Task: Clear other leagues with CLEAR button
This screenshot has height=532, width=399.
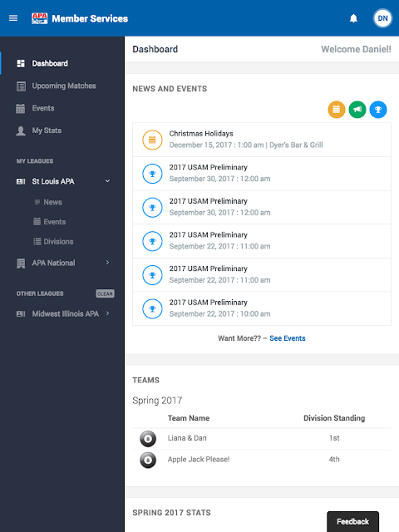Action: (x=105, y=294)
